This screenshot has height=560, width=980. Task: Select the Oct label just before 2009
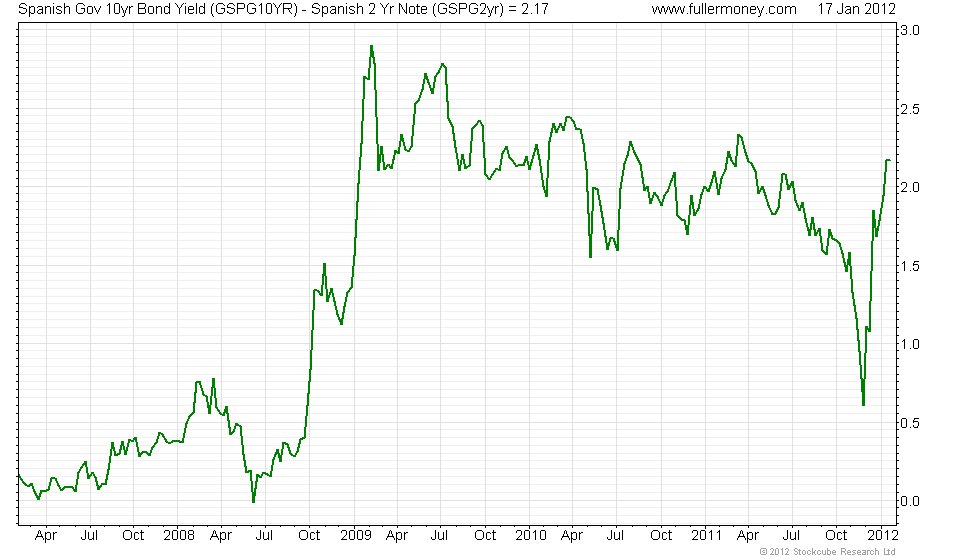309,536
